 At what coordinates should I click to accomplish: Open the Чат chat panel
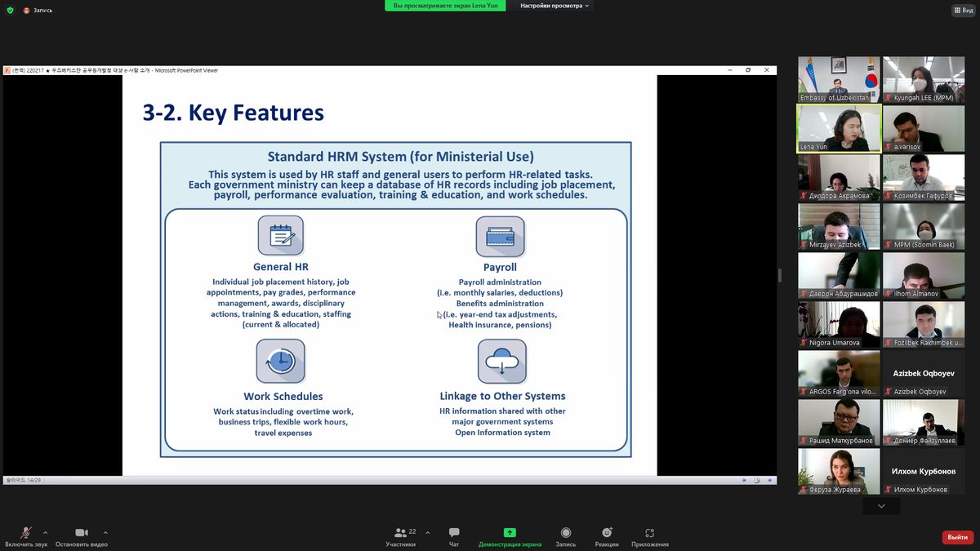(x=454, y=536)
